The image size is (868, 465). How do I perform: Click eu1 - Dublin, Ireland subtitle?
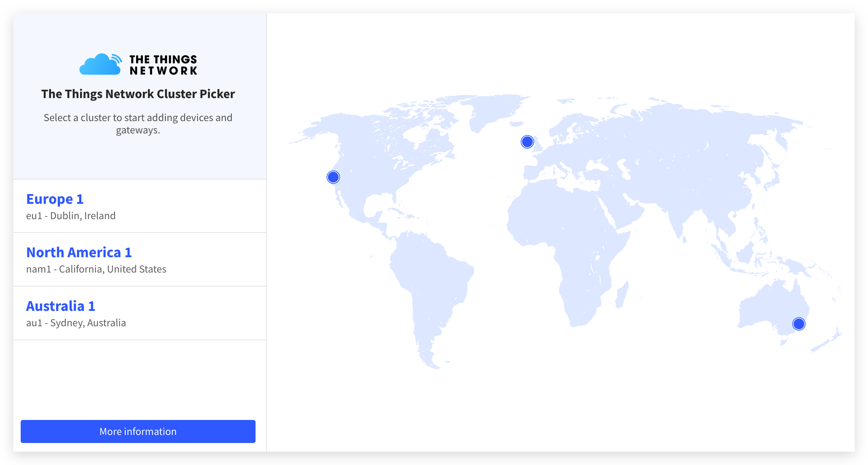coord(71,215)
